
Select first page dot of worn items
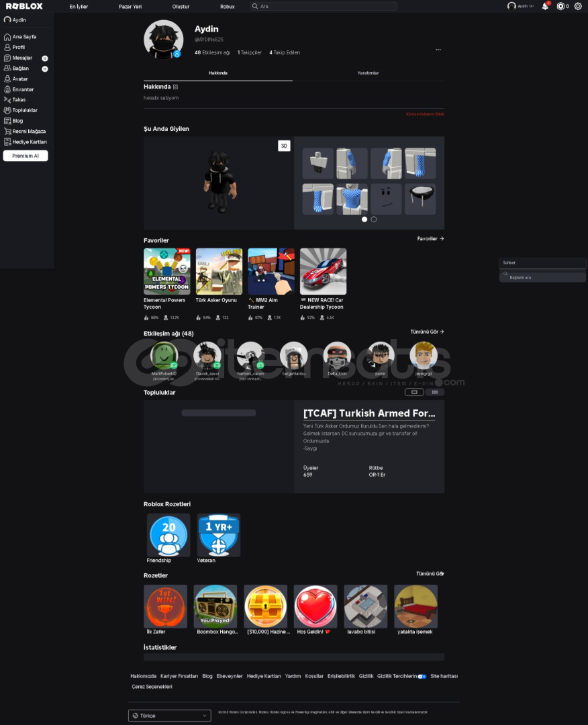pos(364,219)
